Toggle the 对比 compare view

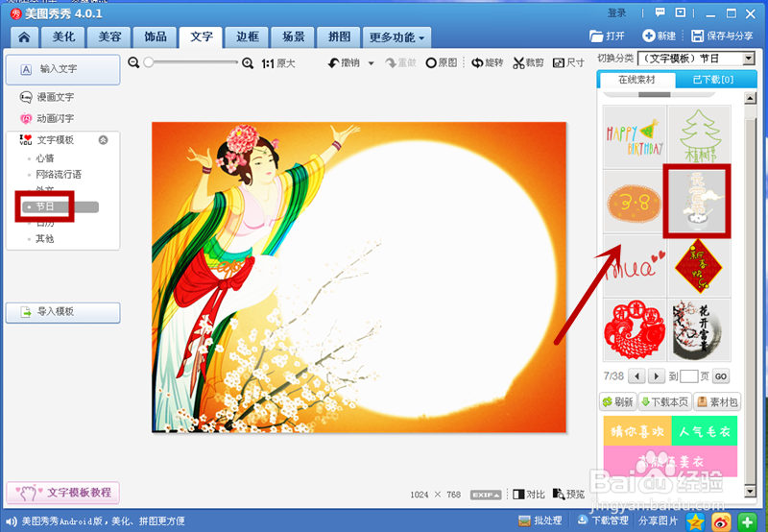click(529, 495)
